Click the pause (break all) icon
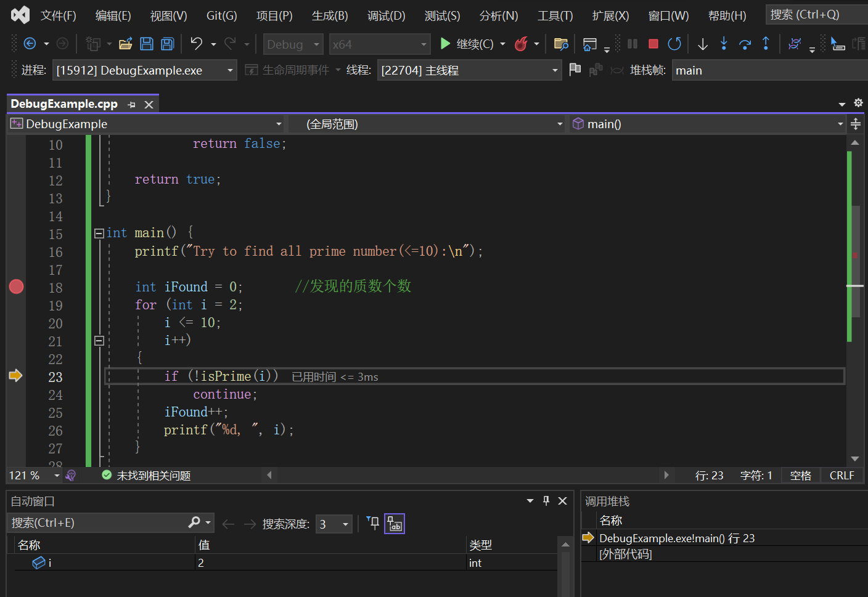This screenshot has width=868, height=597. point(633,44)
